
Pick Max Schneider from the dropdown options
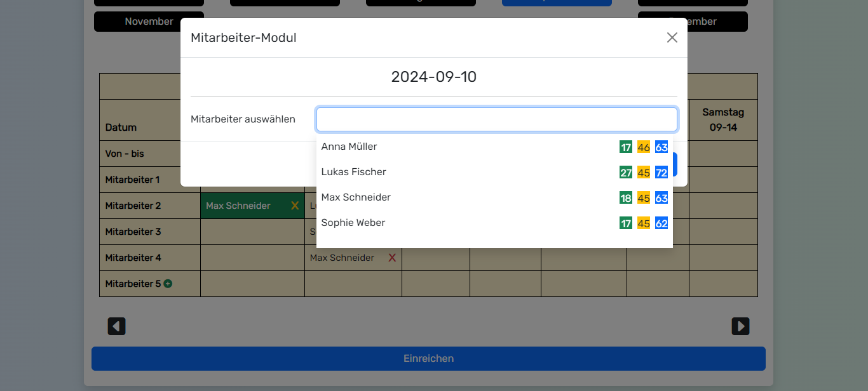356,197
